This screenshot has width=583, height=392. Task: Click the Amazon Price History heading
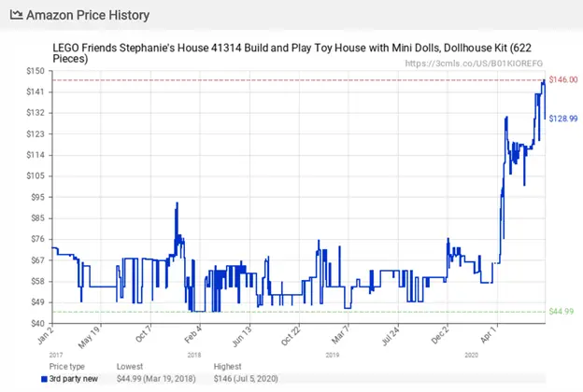coord(88,15)
